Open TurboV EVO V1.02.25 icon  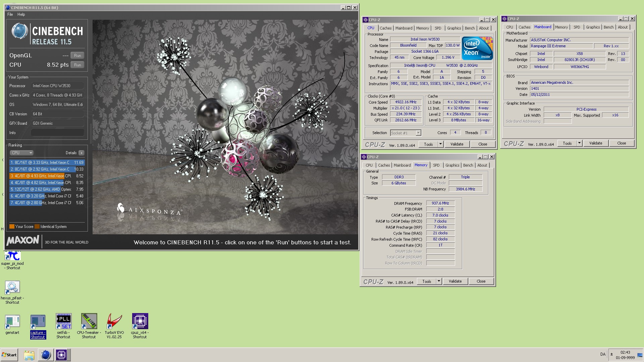pyautogui.click(x=114, y=322)
